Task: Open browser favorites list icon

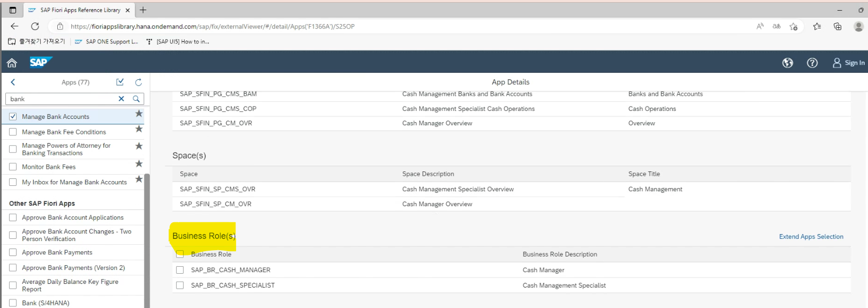Action: (x=817, y=26)
